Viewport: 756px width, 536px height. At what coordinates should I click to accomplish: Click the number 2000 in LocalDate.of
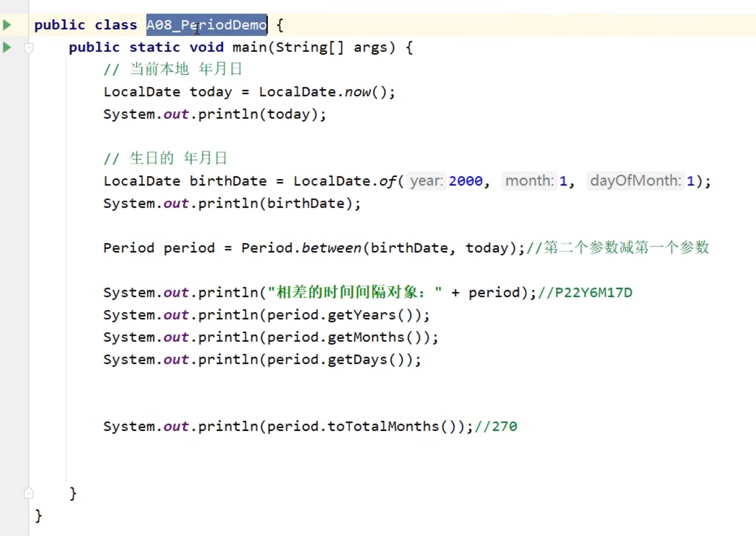click(465, 181)
